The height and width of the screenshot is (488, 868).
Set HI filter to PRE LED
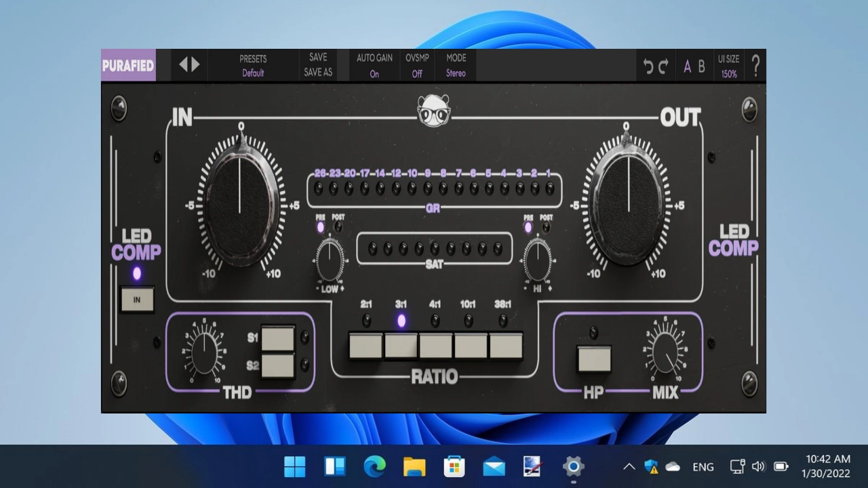(x=528, y=228)
